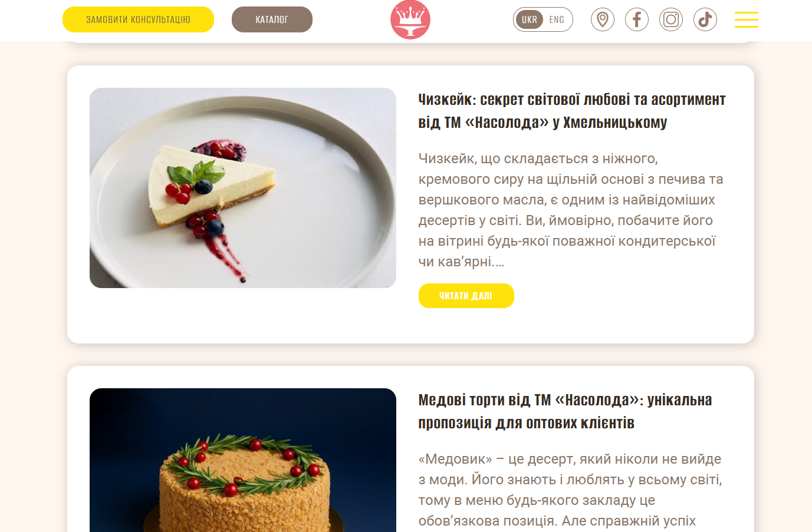Click the cheesecake article excerpt text

click(570, 210)
